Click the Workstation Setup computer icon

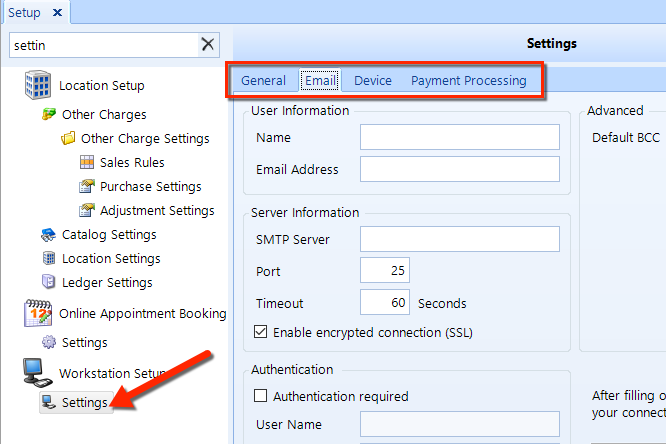pyautogui.click(x=38, y=375)
